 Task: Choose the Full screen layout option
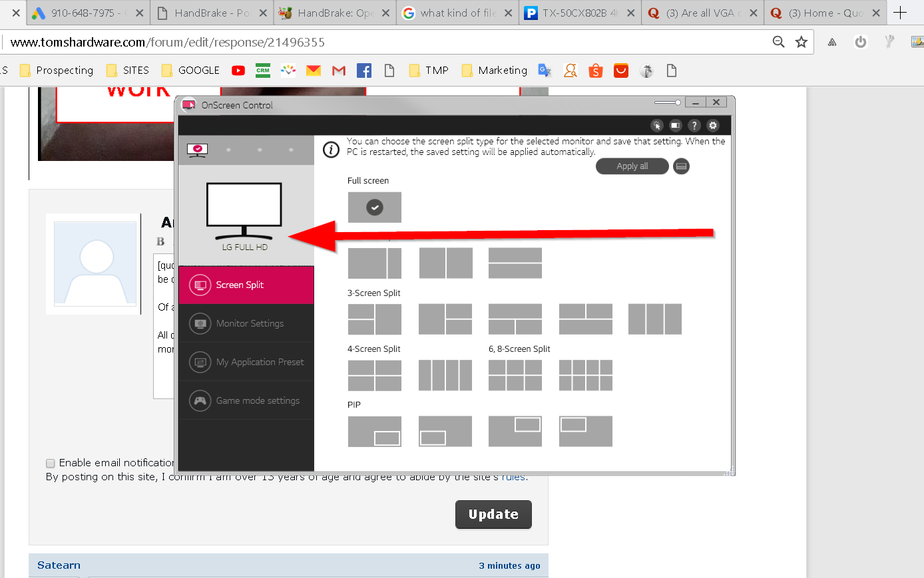pos(375,207)
